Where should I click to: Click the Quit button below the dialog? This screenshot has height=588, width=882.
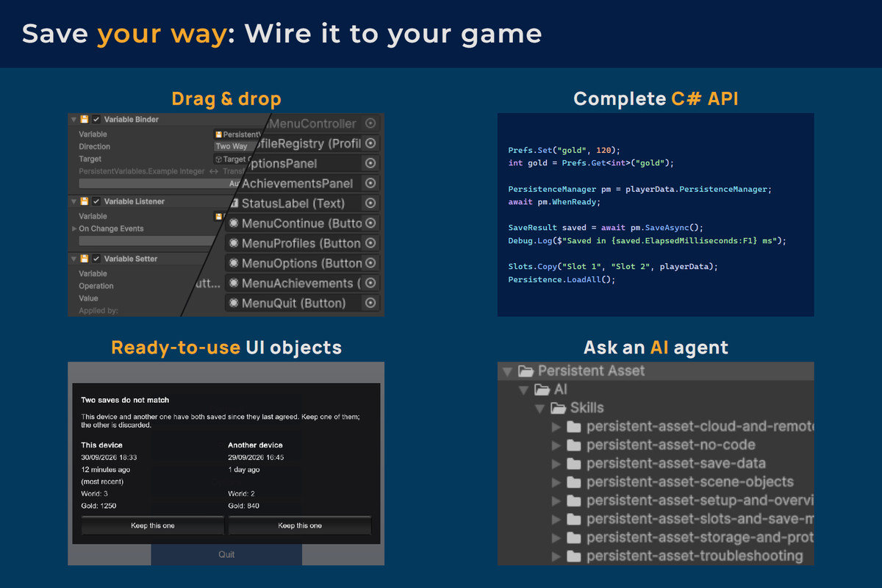click(226, 554)
